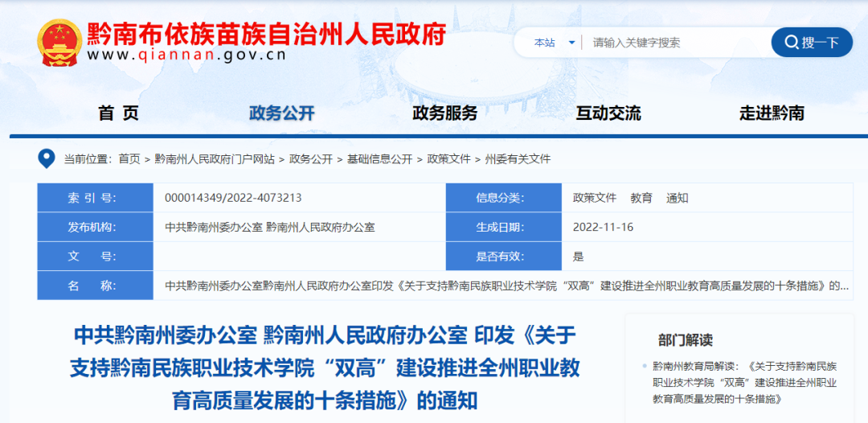The image size is (868, 423).
Task: Click 政策文件 breadcrumb link
Action: [448, 159]
